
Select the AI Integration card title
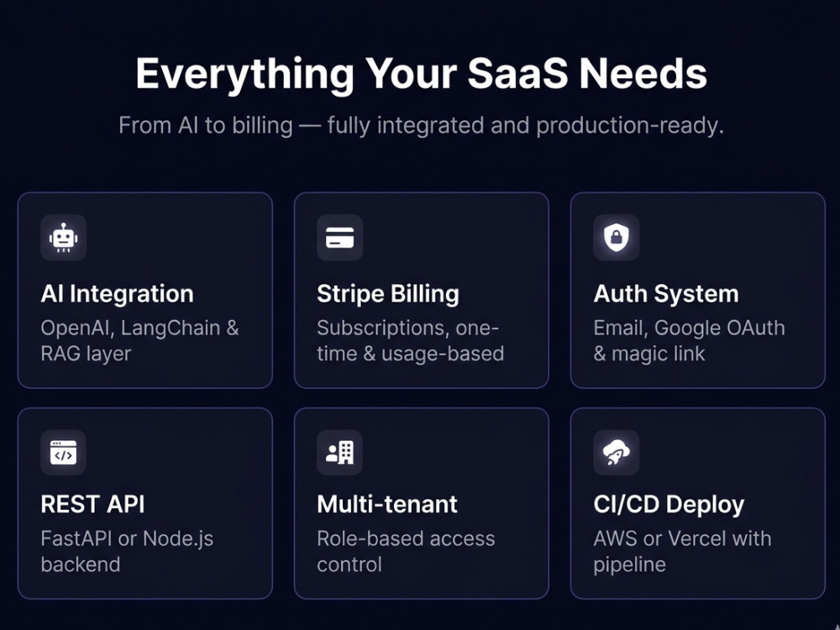[x=118, y=294]
